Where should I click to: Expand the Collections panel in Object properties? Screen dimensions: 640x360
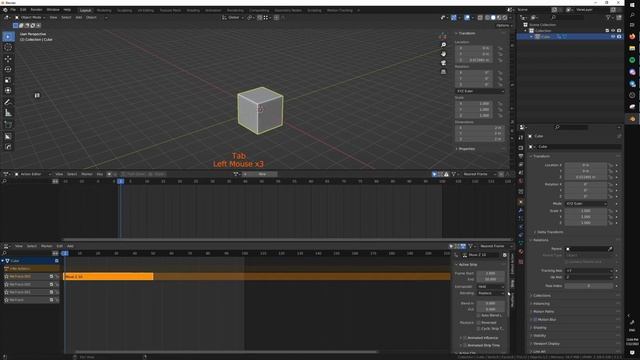point(542,296)
